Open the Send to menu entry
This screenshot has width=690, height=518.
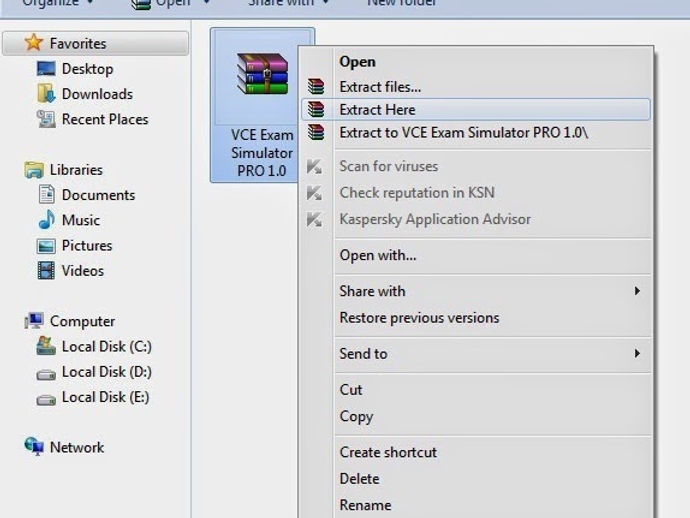click(x=476, y=354)
